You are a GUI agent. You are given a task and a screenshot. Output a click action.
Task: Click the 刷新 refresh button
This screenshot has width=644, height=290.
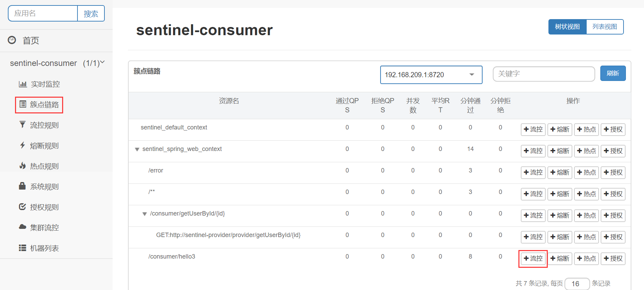pyautogui.click(x=613, y=73)
